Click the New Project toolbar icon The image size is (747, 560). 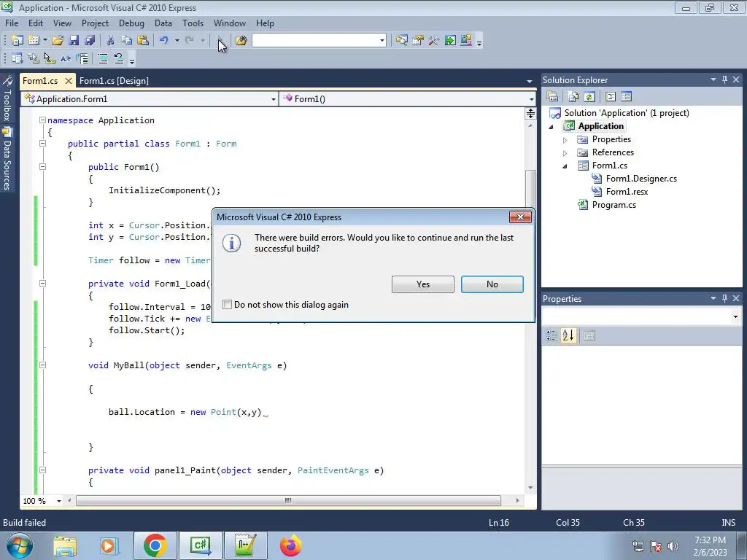click(18, 41)
